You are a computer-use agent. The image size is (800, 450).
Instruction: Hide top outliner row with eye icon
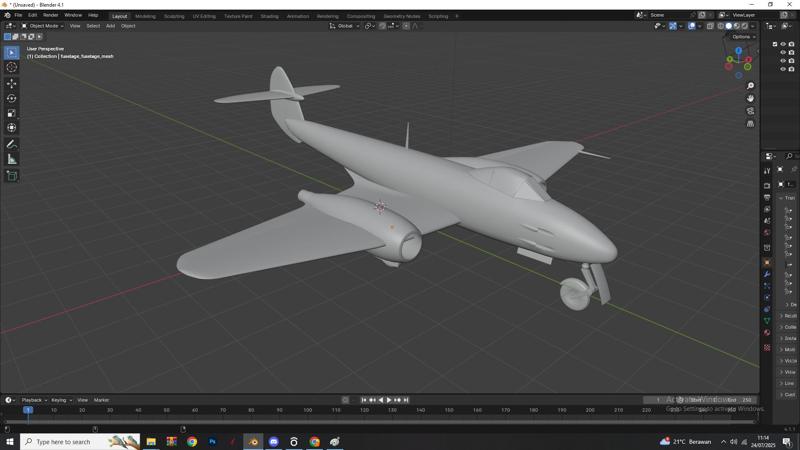pos(783,44)
